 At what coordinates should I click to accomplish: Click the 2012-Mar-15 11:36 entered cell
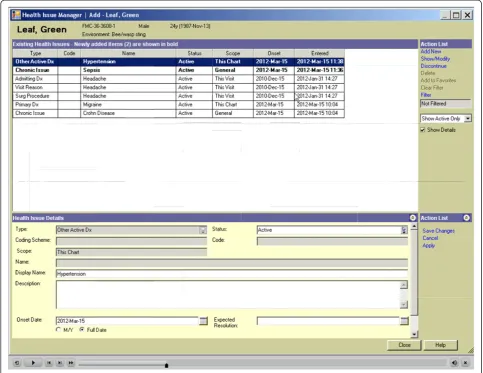pos(320,70)
